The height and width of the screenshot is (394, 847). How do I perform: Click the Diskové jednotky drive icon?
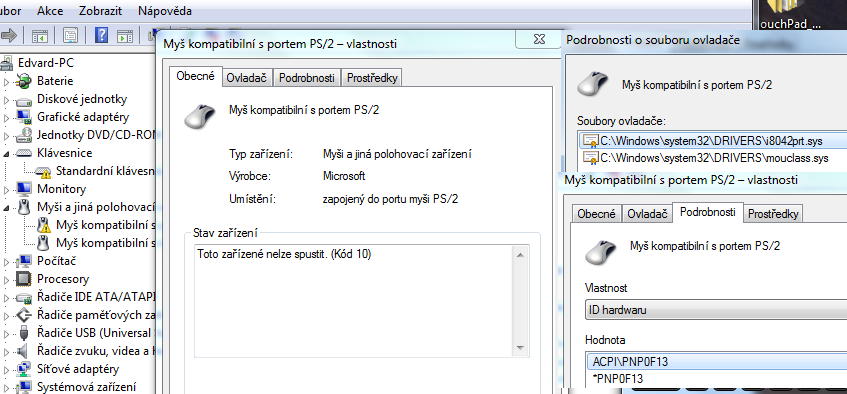tap(24, 99)
